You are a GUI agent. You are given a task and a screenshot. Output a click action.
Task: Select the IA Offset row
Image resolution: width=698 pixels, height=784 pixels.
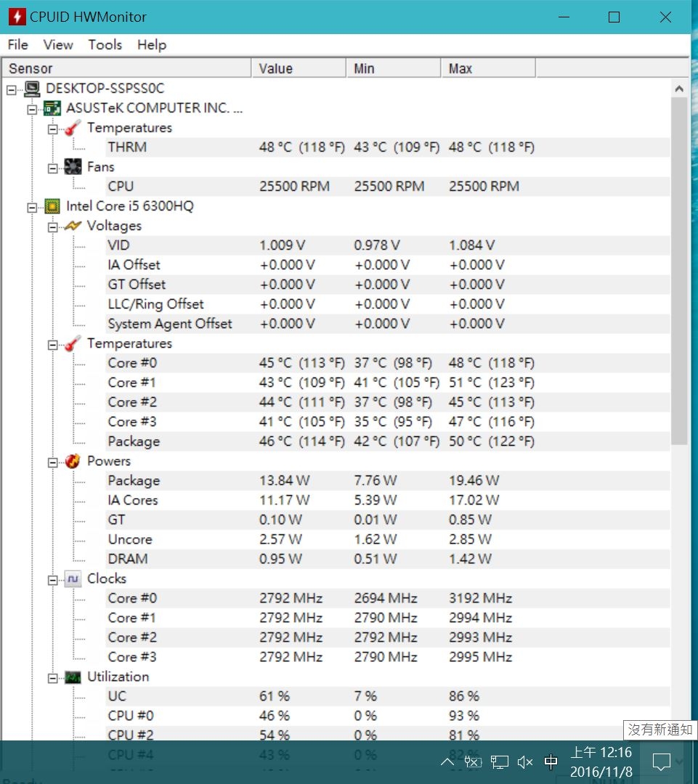tap(388, 265)
